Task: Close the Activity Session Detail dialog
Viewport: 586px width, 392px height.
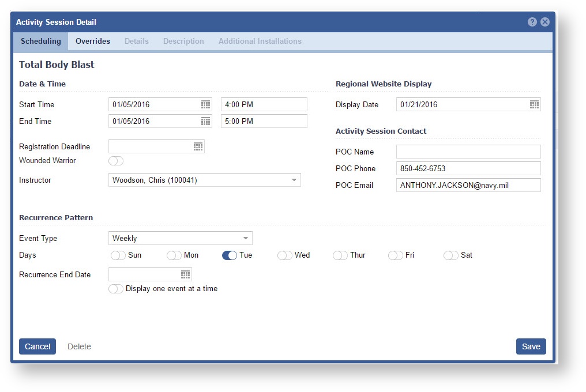Action: pos(544,22)
